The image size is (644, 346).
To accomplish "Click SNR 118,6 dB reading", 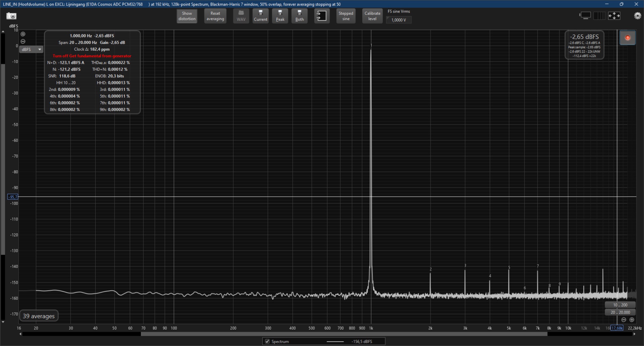I will pos(62,76).
